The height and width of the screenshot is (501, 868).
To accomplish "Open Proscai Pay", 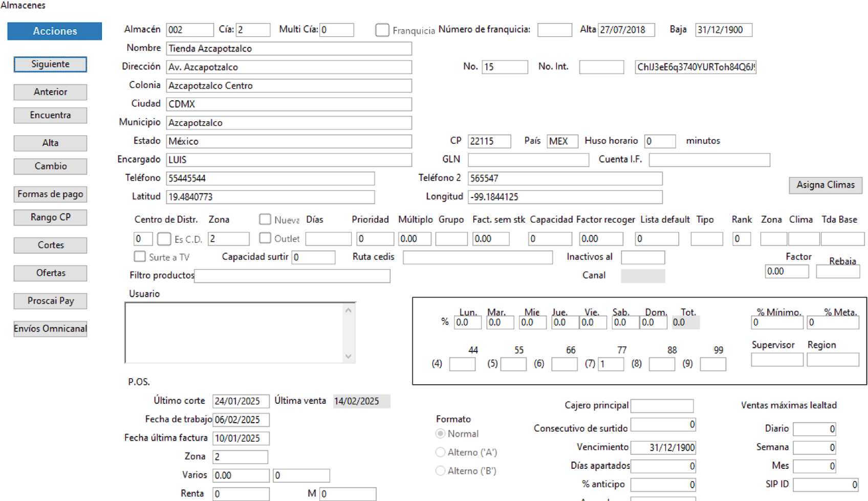I will (x=50, y=301).
